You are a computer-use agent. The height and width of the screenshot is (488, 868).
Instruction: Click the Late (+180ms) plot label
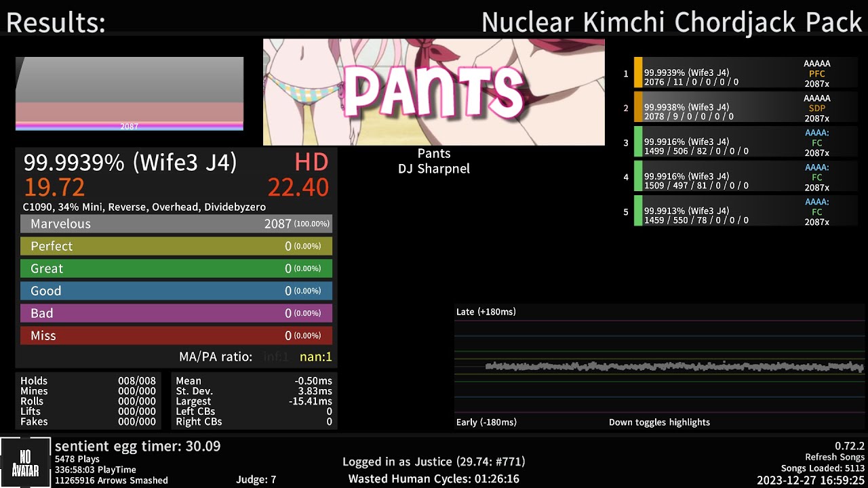click(486, 312)
